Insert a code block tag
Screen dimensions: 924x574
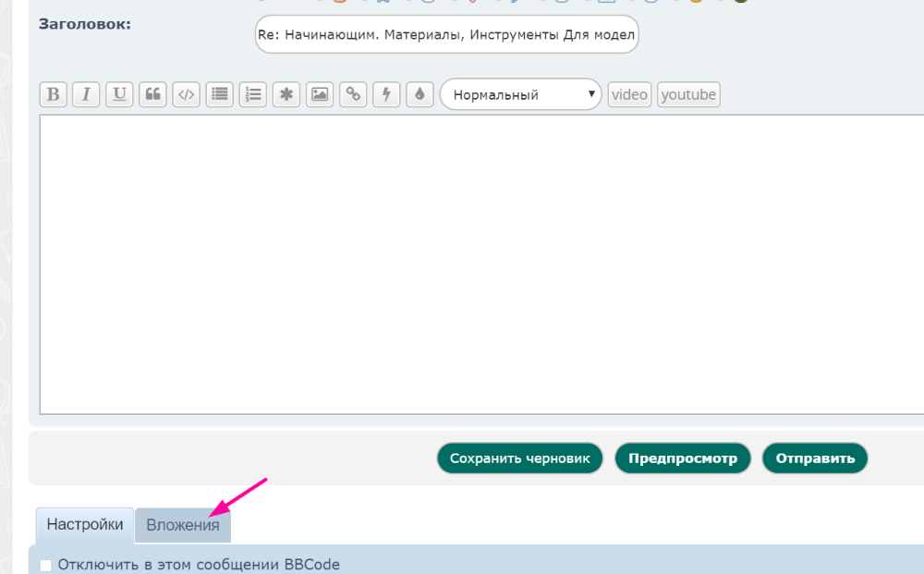pos(186,94)
